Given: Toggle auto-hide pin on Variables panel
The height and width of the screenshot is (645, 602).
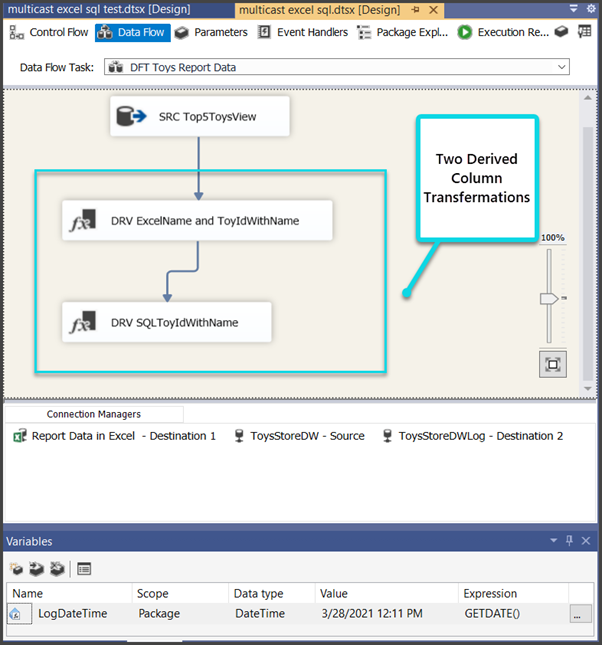Looking at the screenshot, I should 569,541.
